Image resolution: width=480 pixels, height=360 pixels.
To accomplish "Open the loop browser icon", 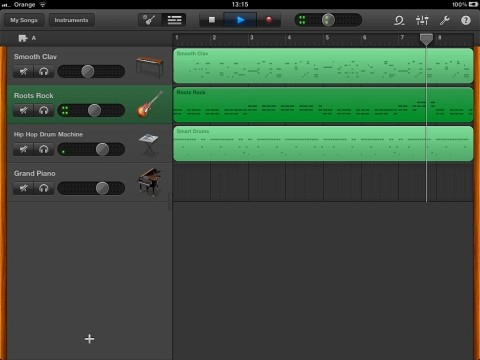I will click(x=399, y=20).
